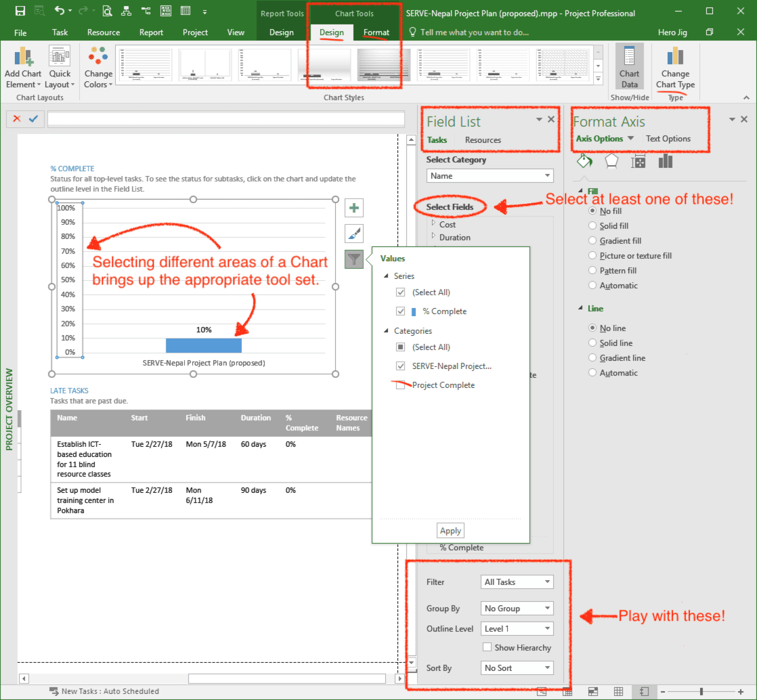Click the Hero Jig account name
757x700 pixels.
[x=672, y=32]
